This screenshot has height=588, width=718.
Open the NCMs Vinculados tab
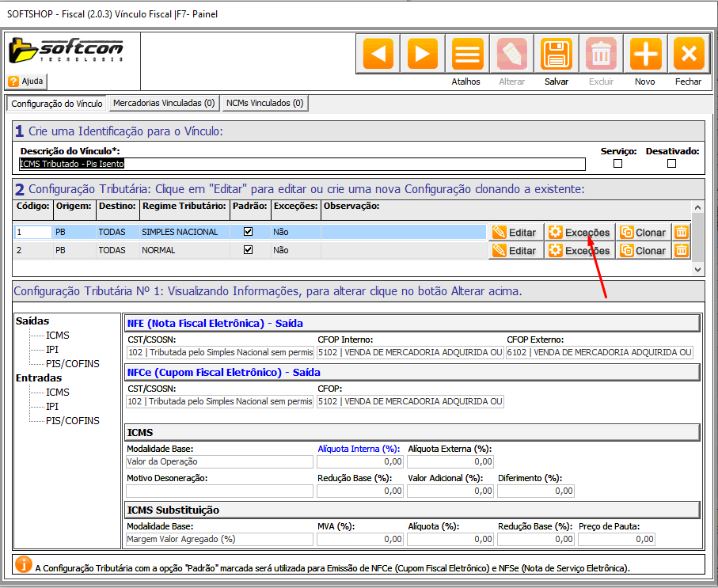pyautogui.click(x=264, y=103)
